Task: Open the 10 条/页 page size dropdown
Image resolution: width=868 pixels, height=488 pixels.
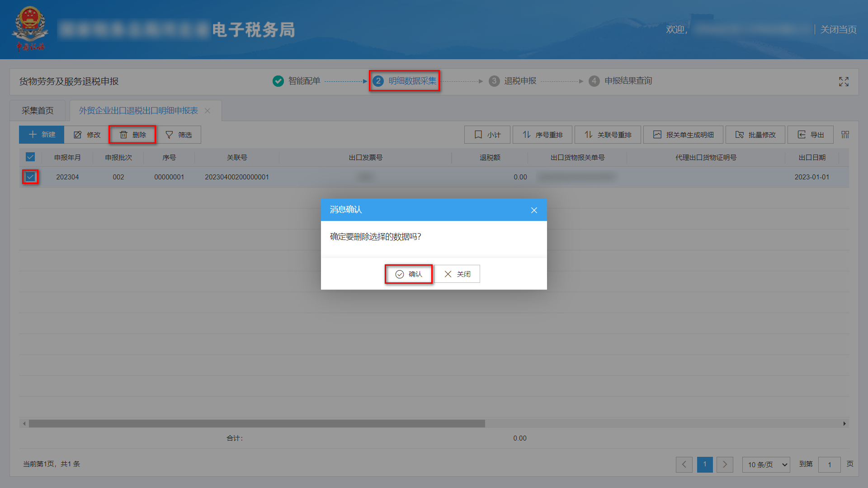Action: pyautogui.click(x=766, y=464)
